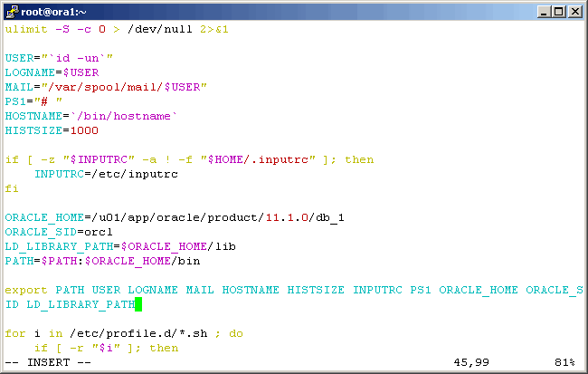Click the HOSTNAME=`/bin/hostname` line
The image size is (588, 374).
(91, 116)
